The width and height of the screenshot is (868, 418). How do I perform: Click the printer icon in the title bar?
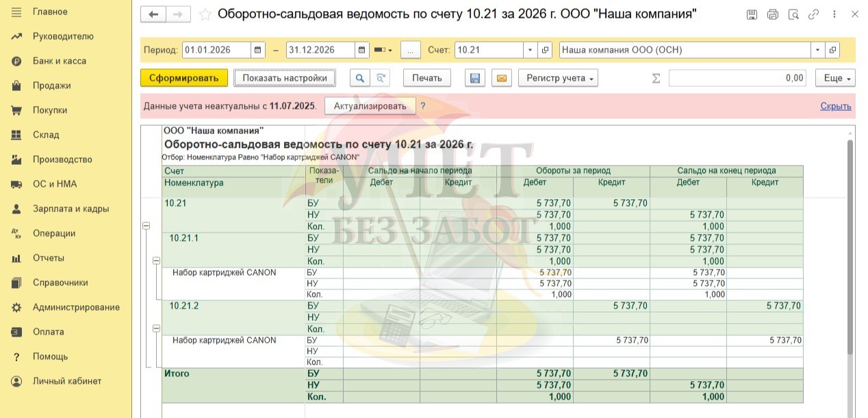point(773,14)
